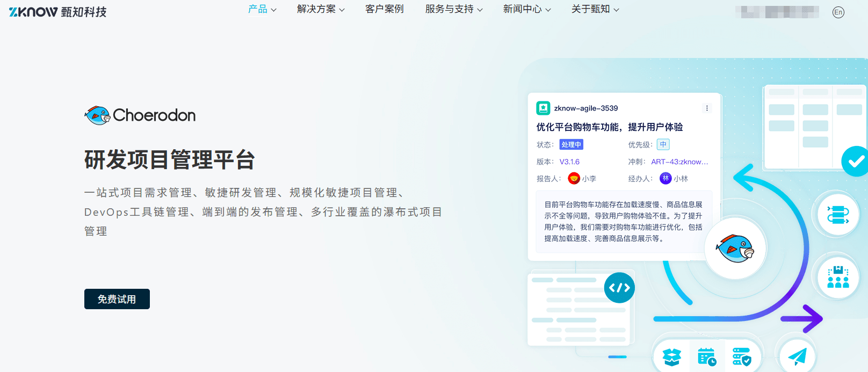This screenshot has height=372, width=868.
Task: Expand the 新闻中心 chevron arrow
Action: pos(548,10)
